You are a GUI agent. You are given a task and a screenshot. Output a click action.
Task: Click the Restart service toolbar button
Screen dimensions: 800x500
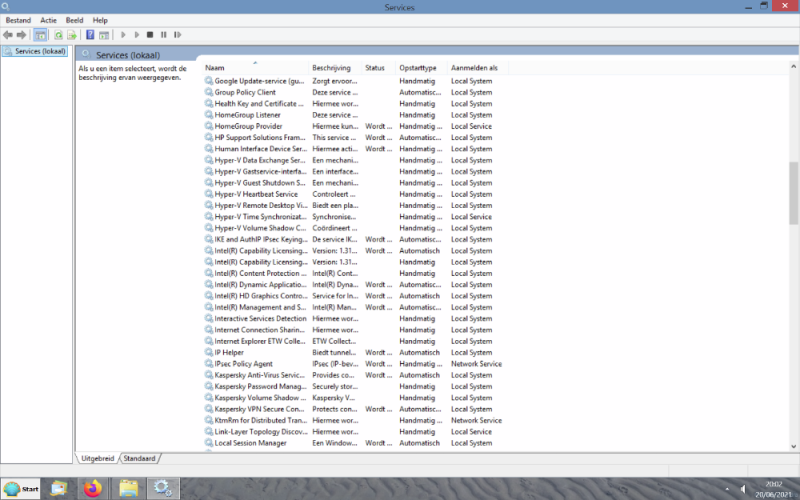coord(177,35)
